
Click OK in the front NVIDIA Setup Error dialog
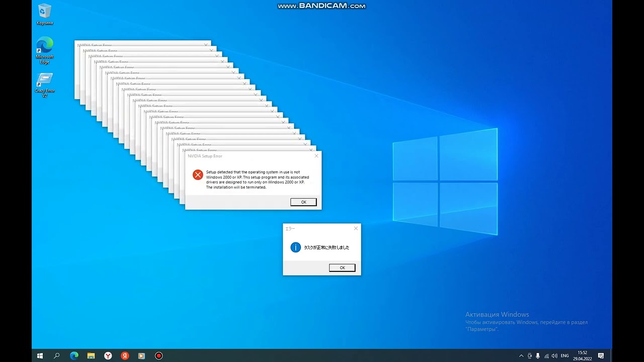click(303, 202)
